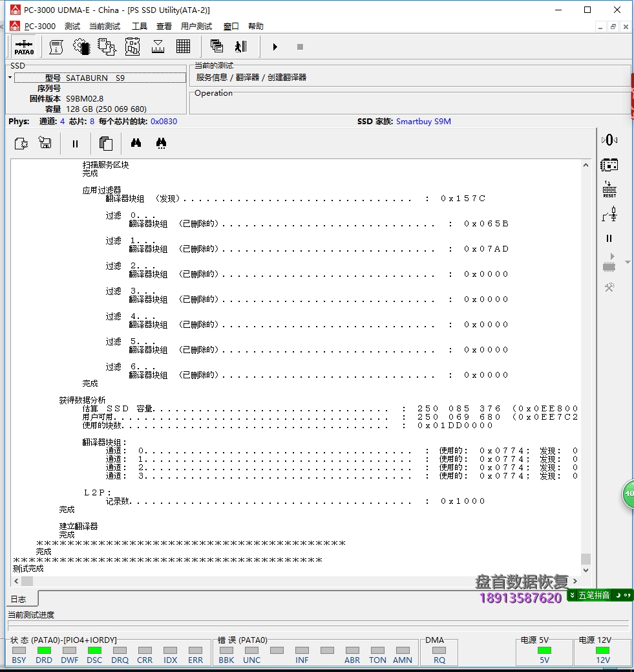Image resolution: width=634 pixels, height=672 pixels.
Task: Click the power switch icon in right sidebar
Action: (x=609, y=214)
